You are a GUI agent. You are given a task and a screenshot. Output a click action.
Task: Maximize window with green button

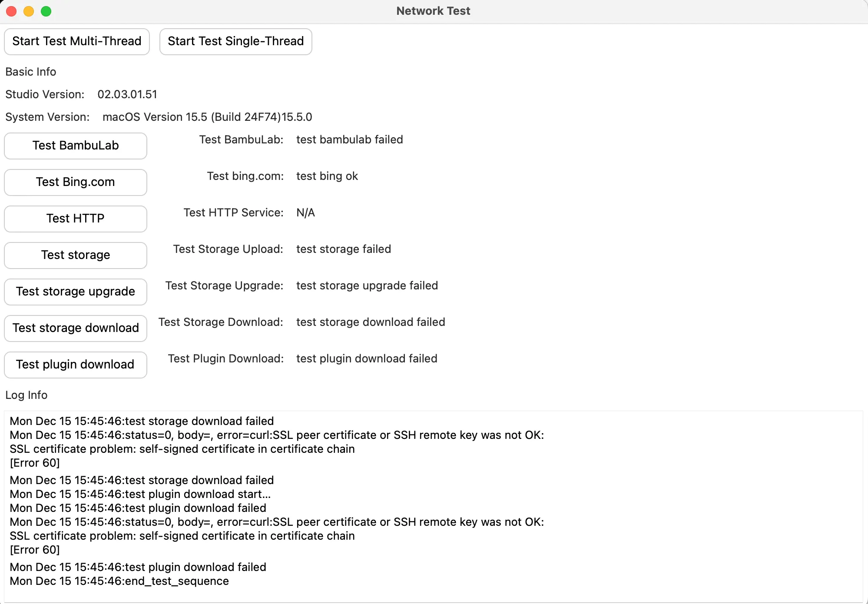46,11
